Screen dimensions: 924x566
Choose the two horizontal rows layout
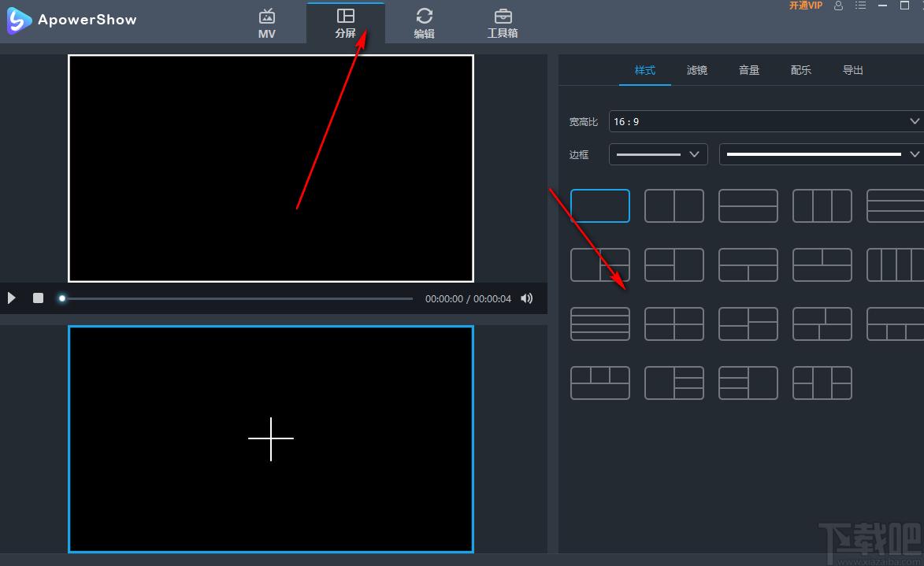(748, 205)
